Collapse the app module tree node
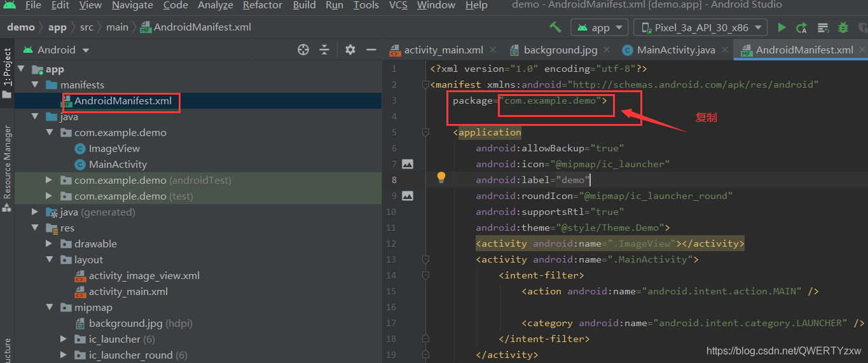 (x=21, y=69)
